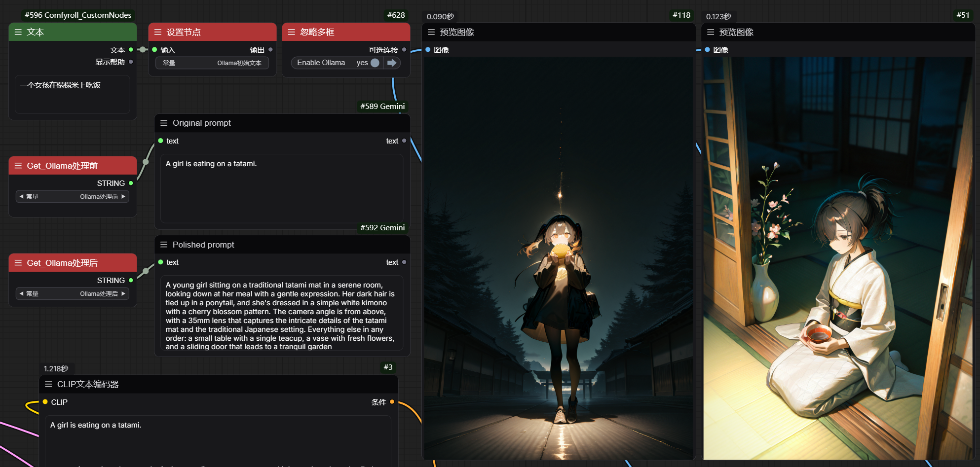Screen dimensions: 980x467
Task: Open menu icon of 预览图像 node #51
Action: click(711, 32)
